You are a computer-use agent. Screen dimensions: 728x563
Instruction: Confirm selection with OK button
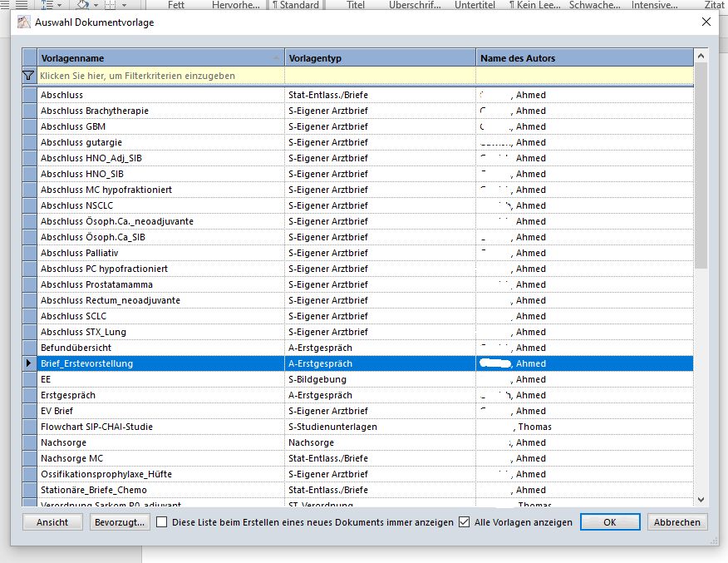pos(609,522)
